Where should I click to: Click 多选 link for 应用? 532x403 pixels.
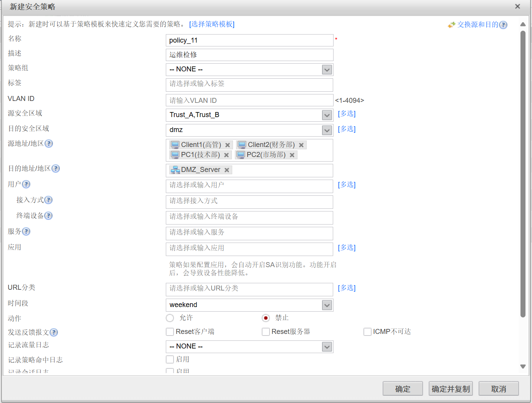(347, 248)
